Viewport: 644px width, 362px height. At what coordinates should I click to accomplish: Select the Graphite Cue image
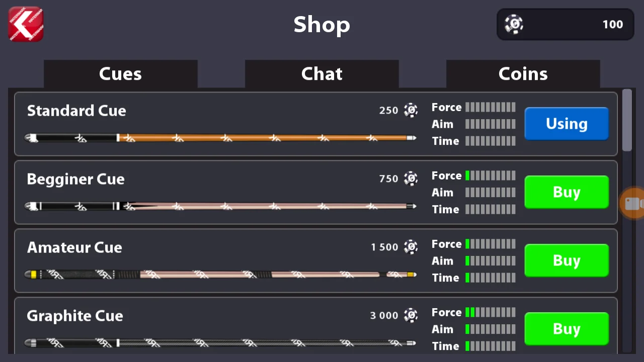[x=220, y=343]
